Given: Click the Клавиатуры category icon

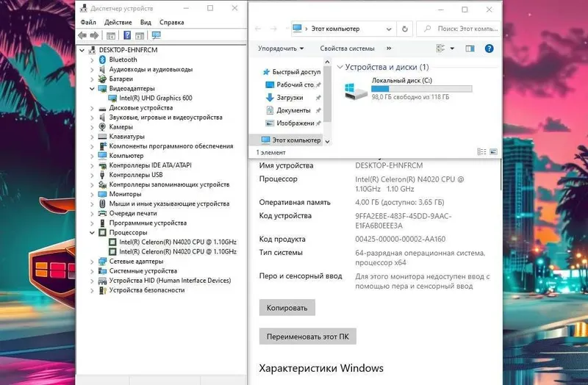Looking at the screenshot, I should click(102, 137).
